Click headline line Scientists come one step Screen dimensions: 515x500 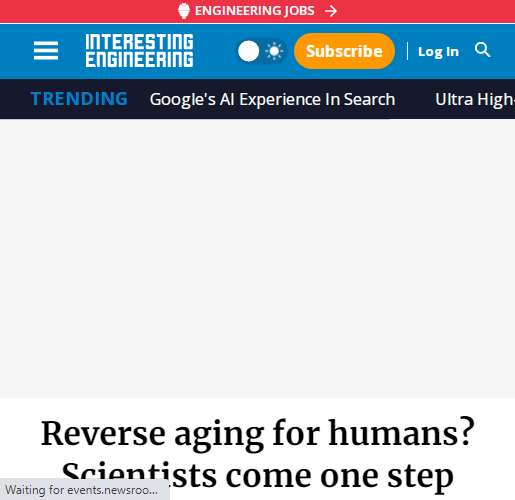click(257, 476)
